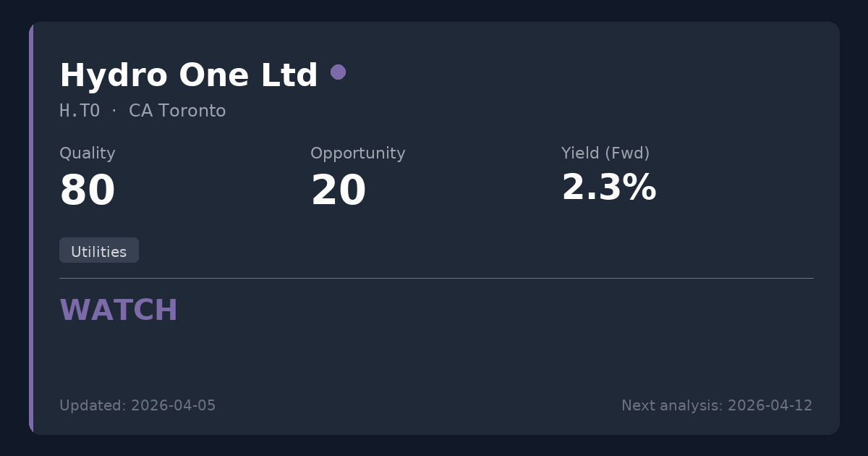Select the Opportunity score value 20
868x456 pixels.
(338, 191)
